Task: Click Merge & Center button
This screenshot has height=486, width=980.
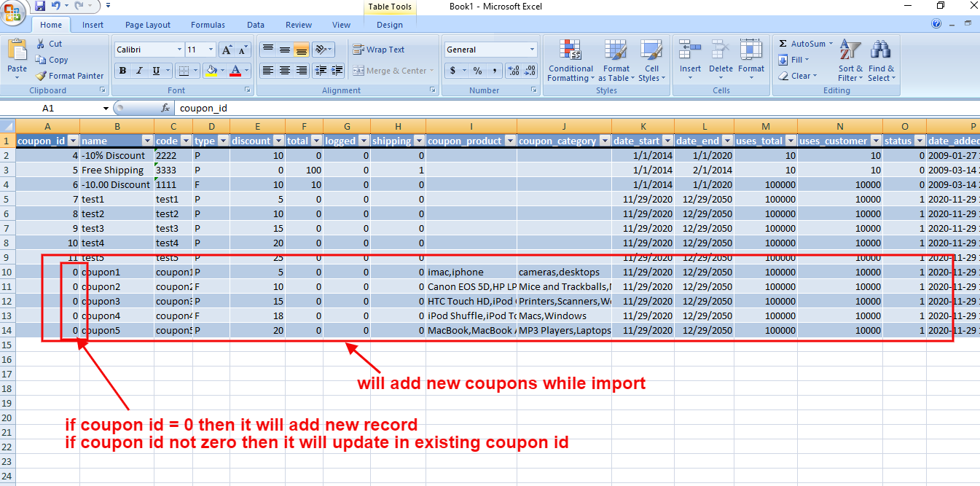Action: pos(389,71)
